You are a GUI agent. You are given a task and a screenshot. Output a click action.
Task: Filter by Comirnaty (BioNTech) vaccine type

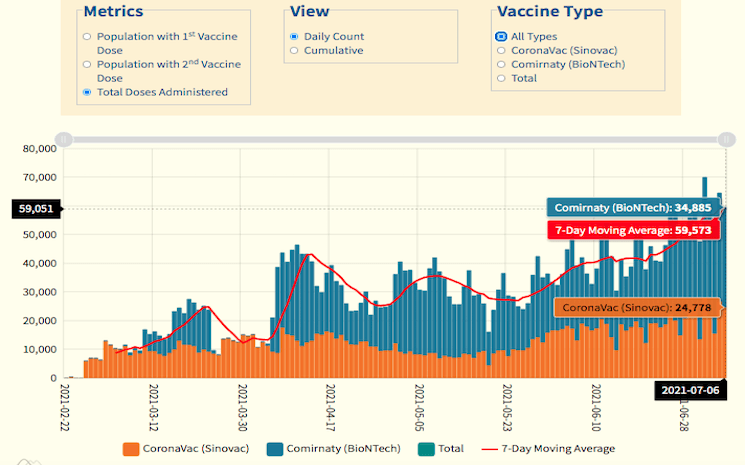pyautogui.click(x=501, y=64)
